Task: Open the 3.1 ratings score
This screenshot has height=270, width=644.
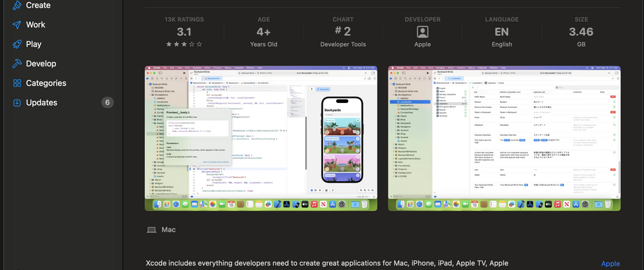Action: tap(184, 32)
